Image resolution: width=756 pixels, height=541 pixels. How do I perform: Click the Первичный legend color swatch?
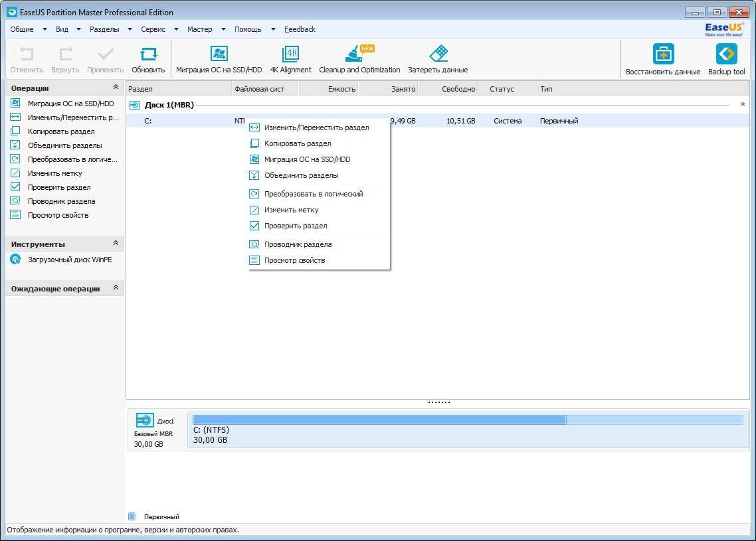click(x=132, y=516)
